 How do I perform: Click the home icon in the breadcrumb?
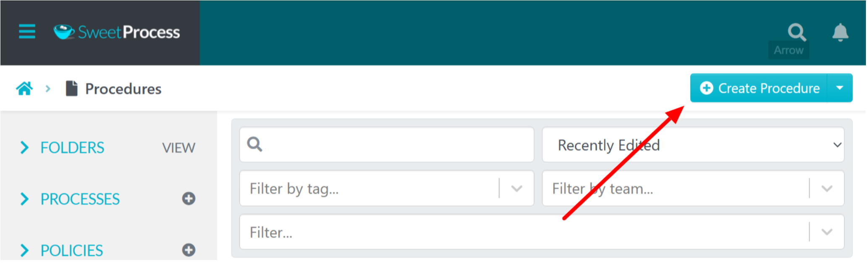coord(24,88)
